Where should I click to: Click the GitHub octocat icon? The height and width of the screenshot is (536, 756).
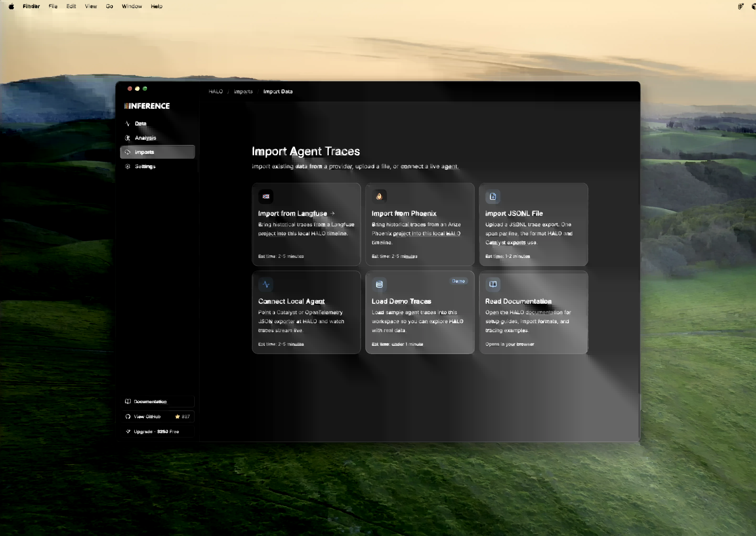coord(128,417)
